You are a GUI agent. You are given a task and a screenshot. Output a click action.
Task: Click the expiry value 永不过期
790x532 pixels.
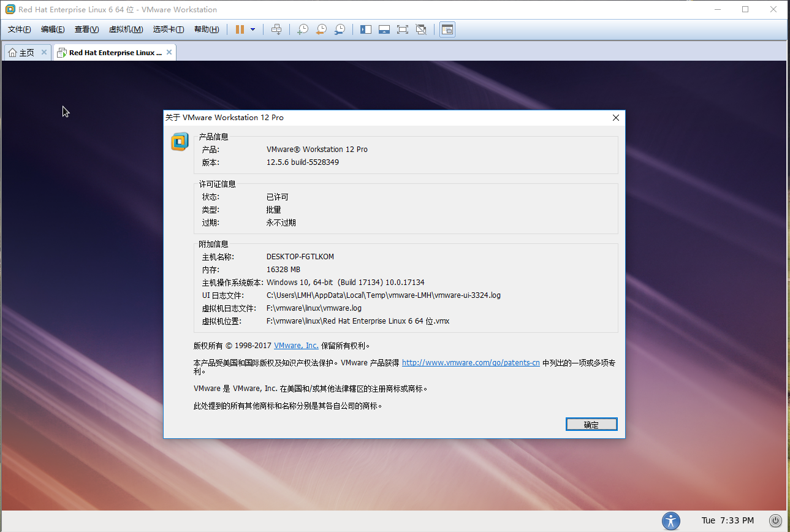pos(281,223)
